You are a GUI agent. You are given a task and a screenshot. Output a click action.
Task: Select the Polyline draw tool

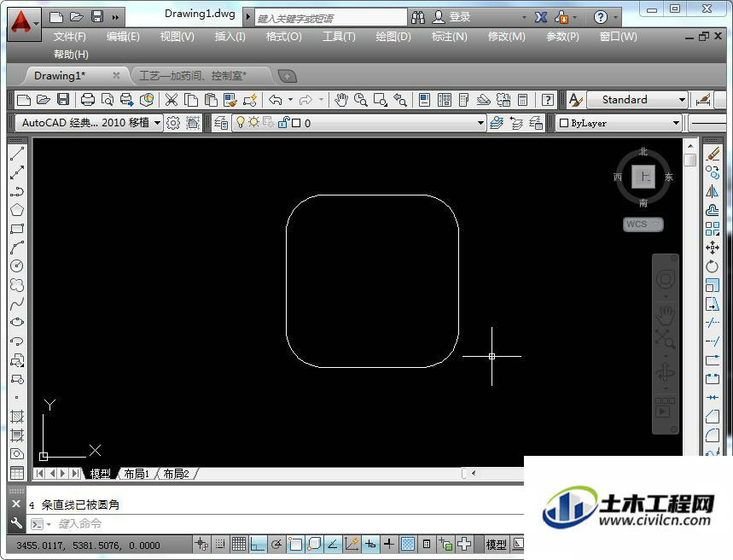(x=17, y=191)
